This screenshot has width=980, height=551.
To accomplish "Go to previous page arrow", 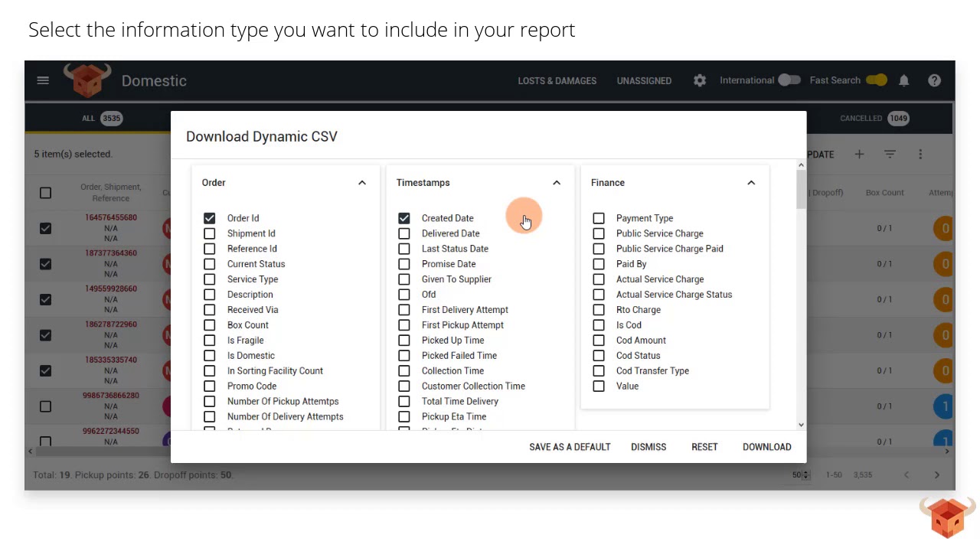I will 906,474.
